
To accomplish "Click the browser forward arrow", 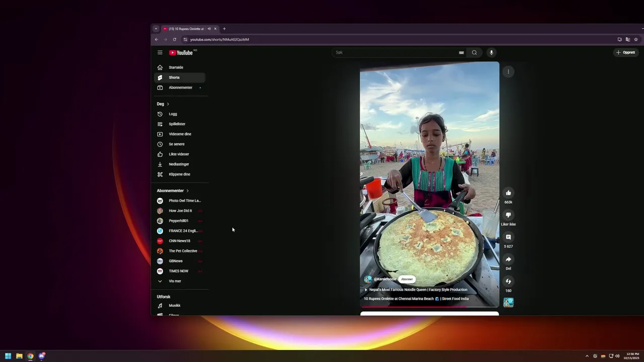I will 165,39.
